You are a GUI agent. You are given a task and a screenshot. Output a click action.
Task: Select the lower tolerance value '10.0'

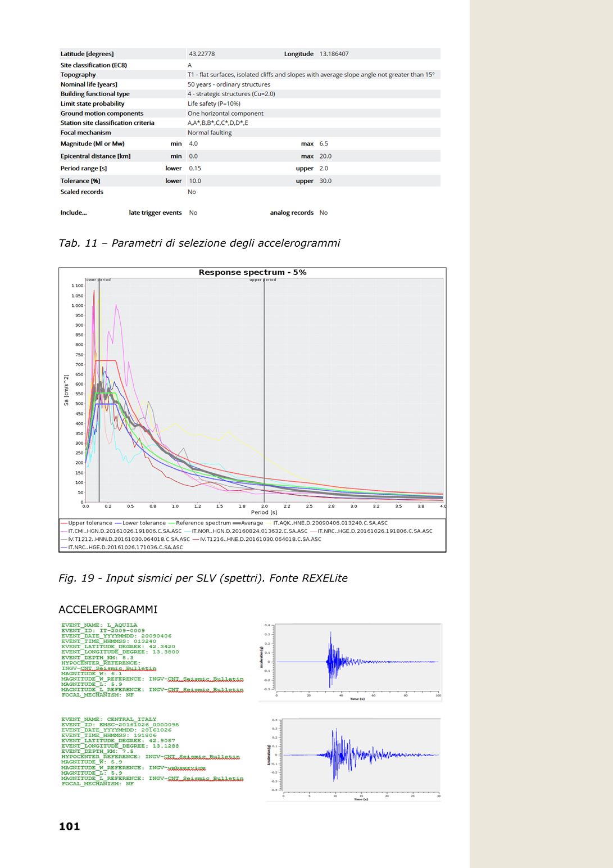[195, 181]
